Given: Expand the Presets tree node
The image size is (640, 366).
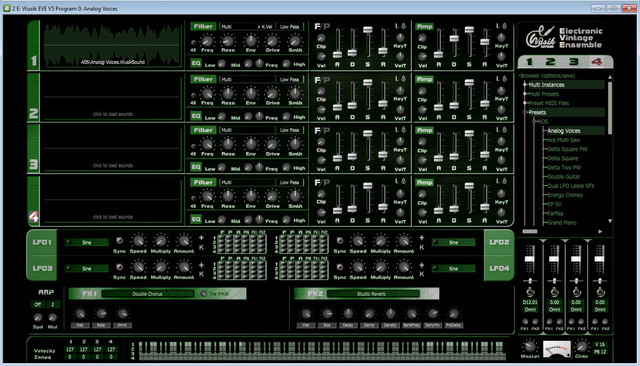Looking at the screenshot, I should click(525, 113).
